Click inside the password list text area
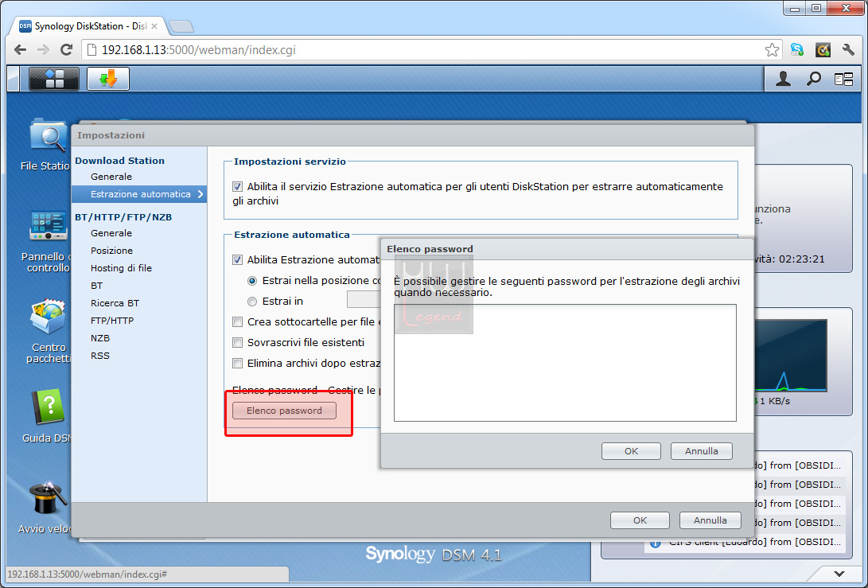 565,363
